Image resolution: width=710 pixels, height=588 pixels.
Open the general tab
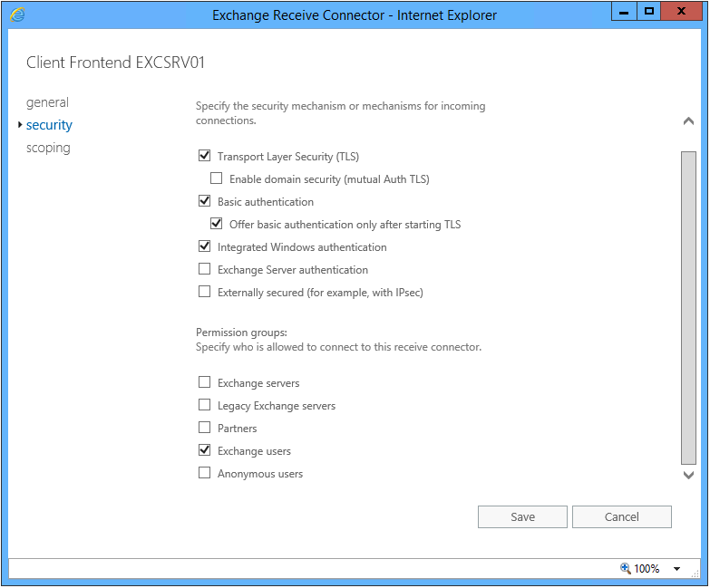47,102
